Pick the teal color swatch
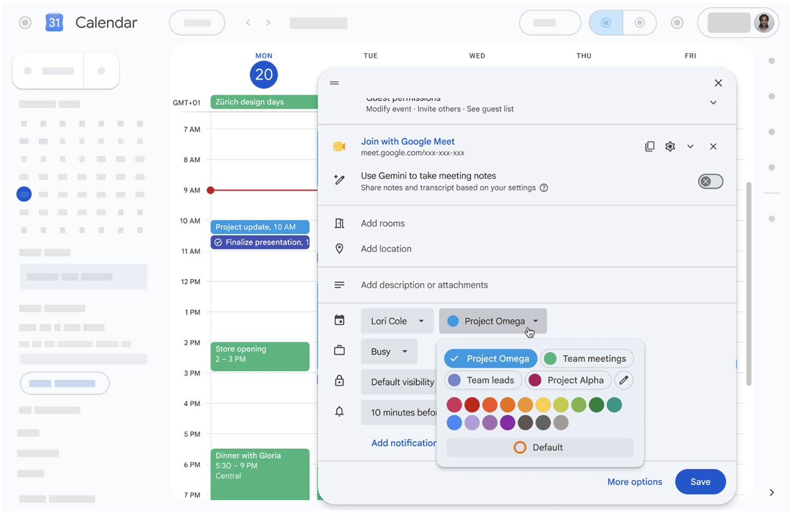The height and width of the screenshot is (532, 790). tap(614, 405)
